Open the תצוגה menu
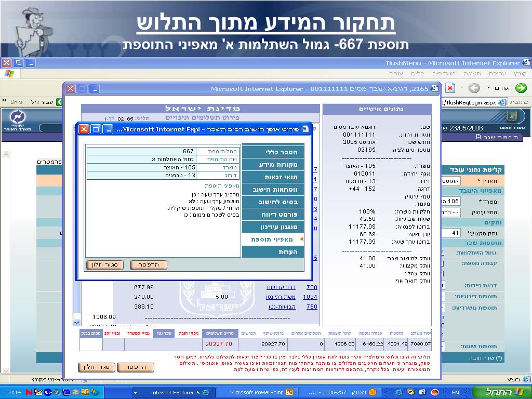Viewport: 532px width, 399px height. pos(472,74)
